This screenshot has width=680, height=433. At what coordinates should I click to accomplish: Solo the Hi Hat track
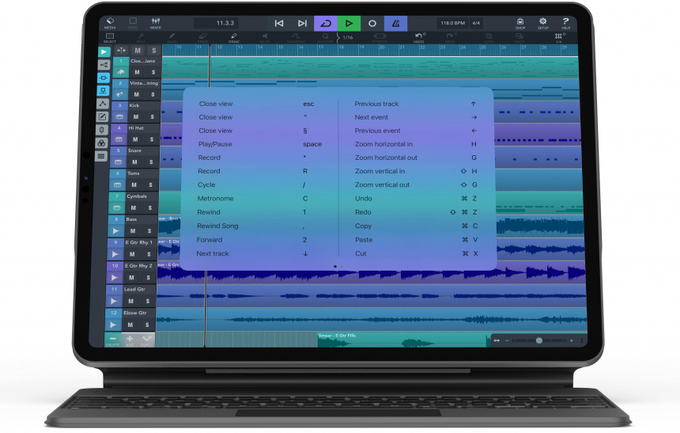point(151,139)
